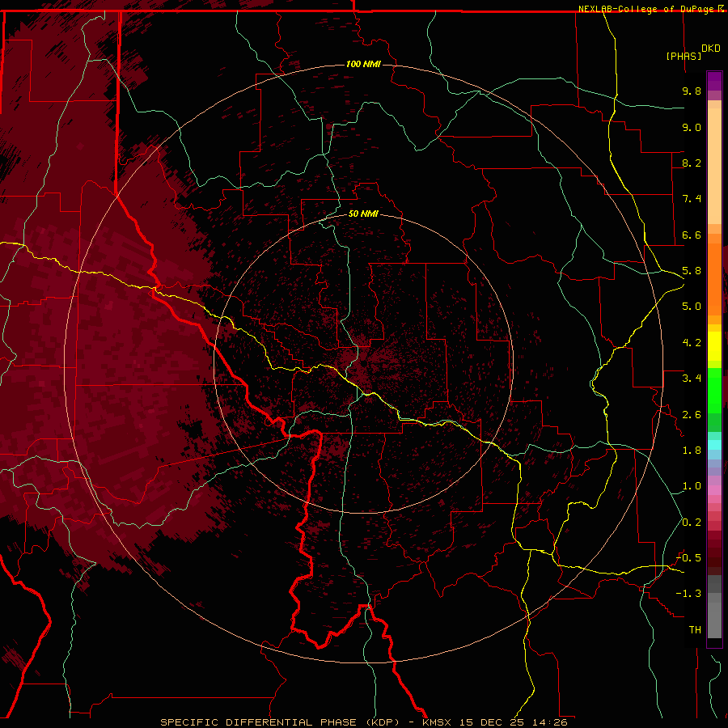Click the 14:26 time stamp
Viewport: 728px width, 728px height.
(550, 722)
